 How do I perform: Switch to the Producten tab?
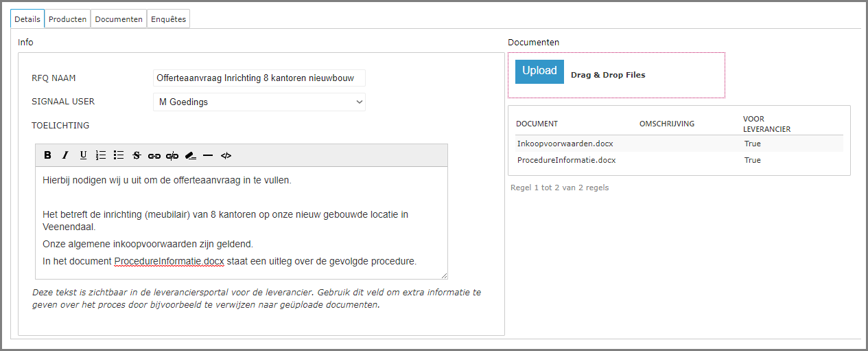pyautogui.click(x=67, y=19)
